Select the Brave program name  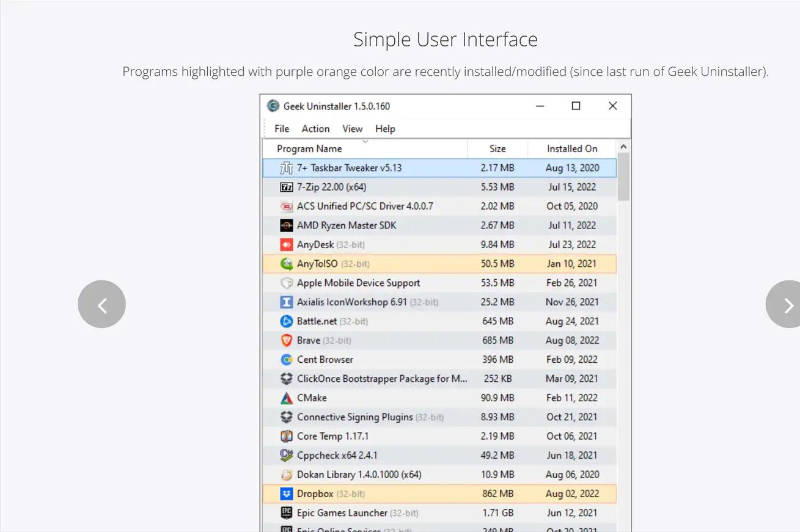click(309, 340)
